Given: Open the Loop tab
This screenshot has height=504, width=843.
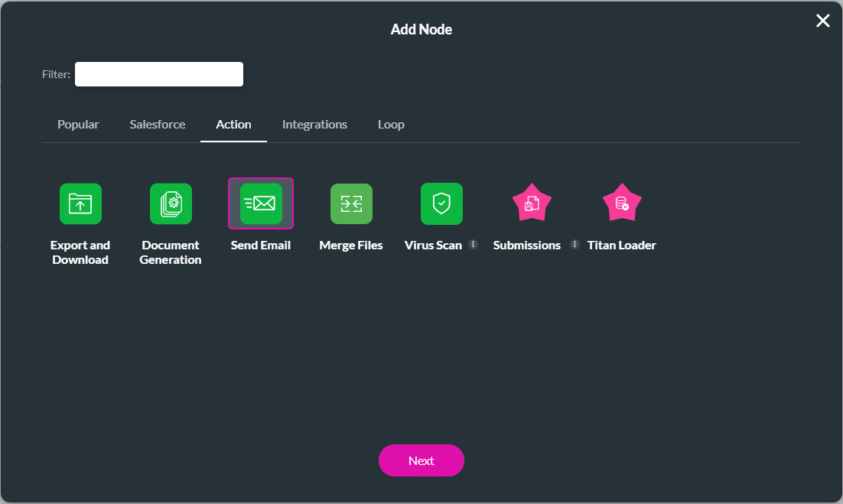Looking at the screenshot, I should coord(391,124).
